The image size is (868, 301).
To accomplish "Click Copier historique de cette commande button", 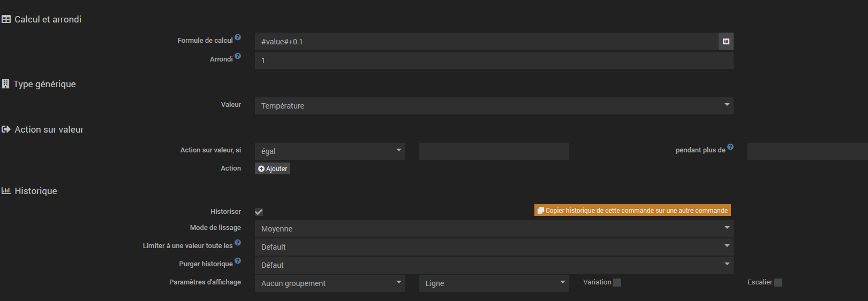I will pos(632,211).
